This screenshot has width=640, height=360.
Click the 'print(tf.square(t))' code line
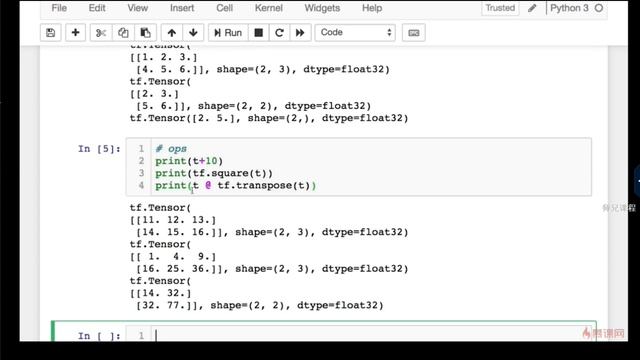click(214, 173)
